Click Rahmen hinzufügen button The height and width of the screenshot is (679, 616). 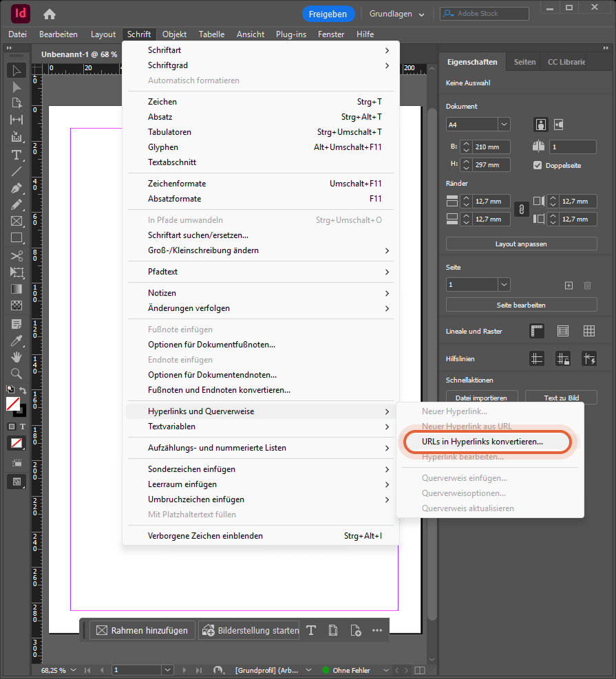pos(142,630)
